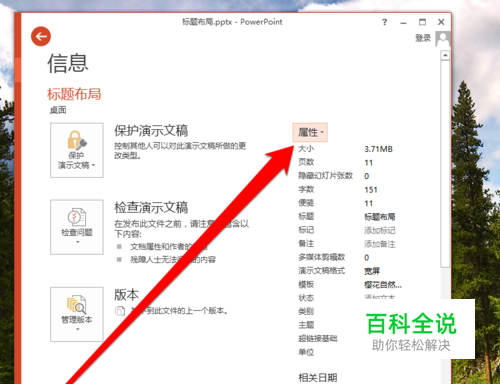Open the Protect Presentation (保护演示文稿) dropdown
Screen dimensions: 500x384
tap(77, 150)
